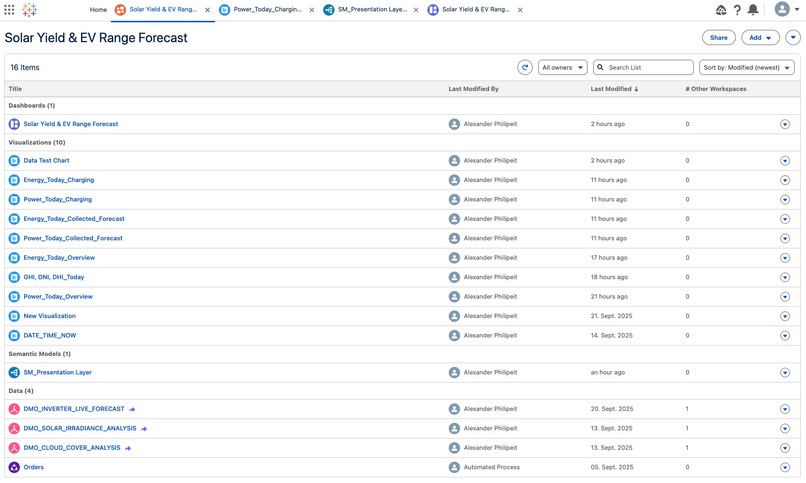Click the purple icon beside Orders
This screenshot has width=806, height=483.
[14, 467]
